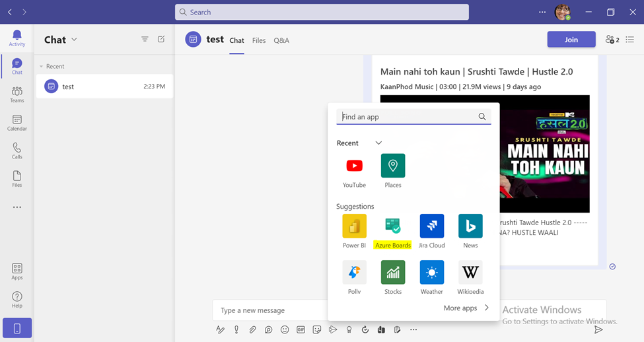Viewport: 644px width, 342px height.
Task: Select the Power BI app
Action: (355, 232)
